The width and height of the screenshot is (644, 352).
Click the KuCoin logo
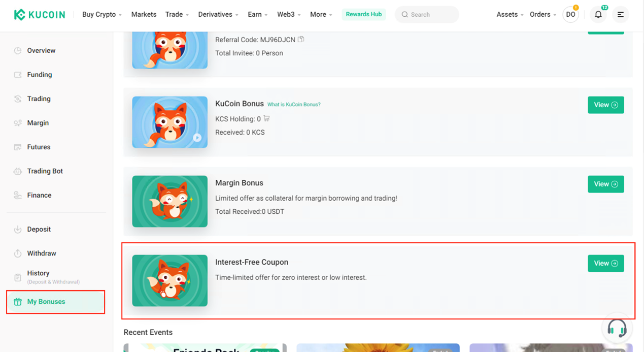(x=40, y=15)
